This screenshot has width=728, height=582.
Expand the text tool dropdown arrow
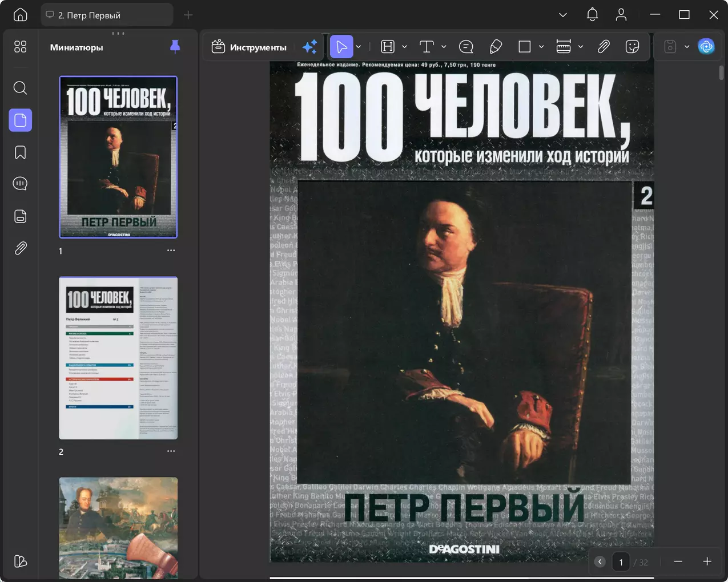point(444,47)
